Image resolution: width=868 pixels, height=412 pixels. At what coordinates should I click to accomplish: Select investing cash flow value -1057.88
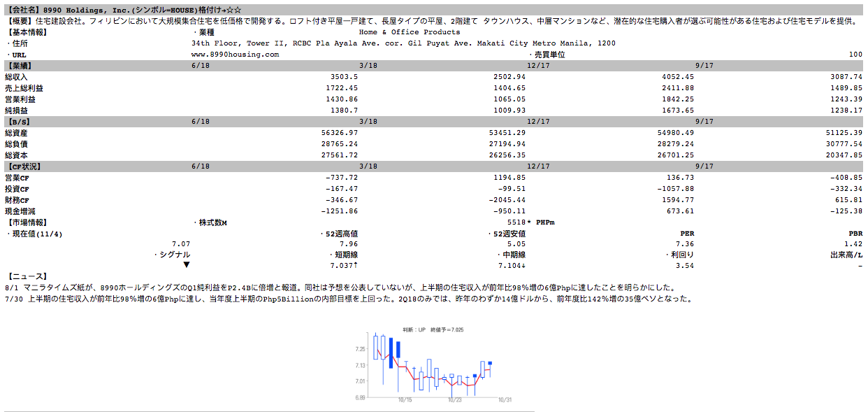(676, 189)
